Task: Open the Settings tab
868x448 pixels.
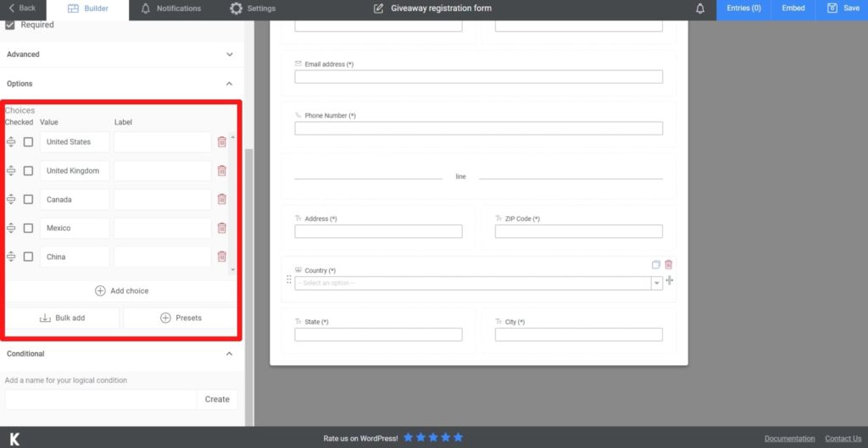Action: point(253,8)
